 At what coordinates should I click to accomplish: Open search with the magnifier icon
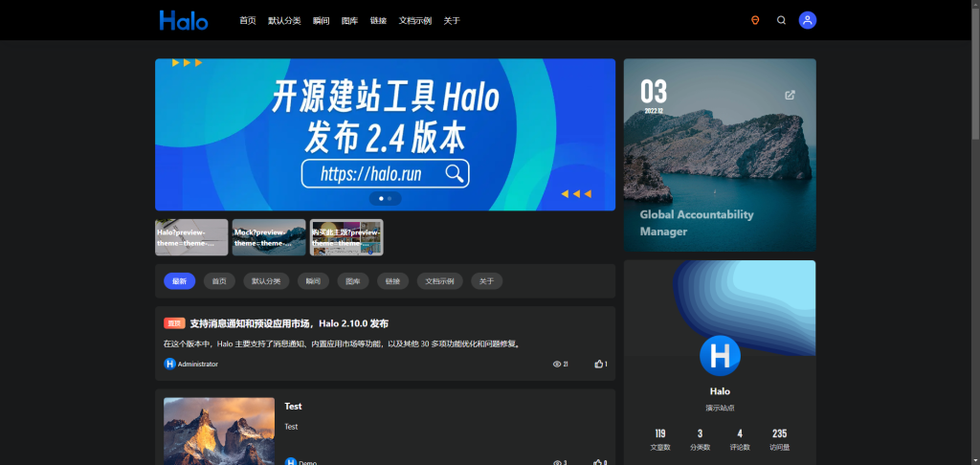coord(781,20)
